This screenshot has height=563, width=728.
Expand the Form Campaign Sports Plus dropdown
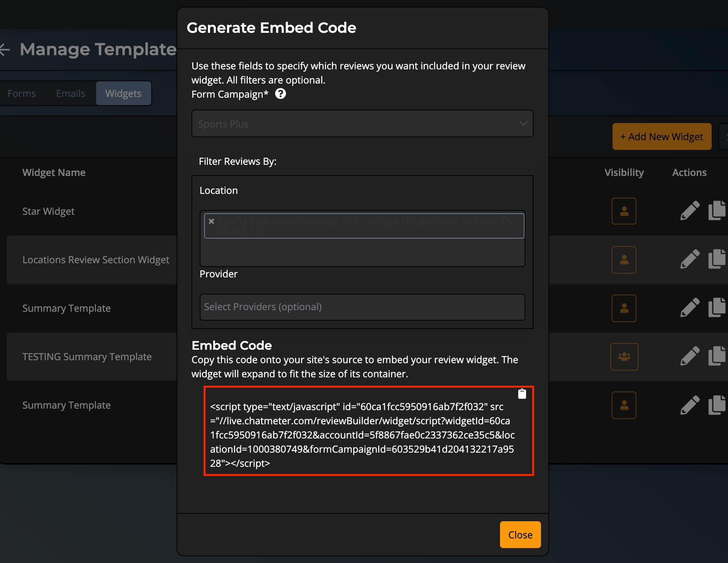pos(362,123)
